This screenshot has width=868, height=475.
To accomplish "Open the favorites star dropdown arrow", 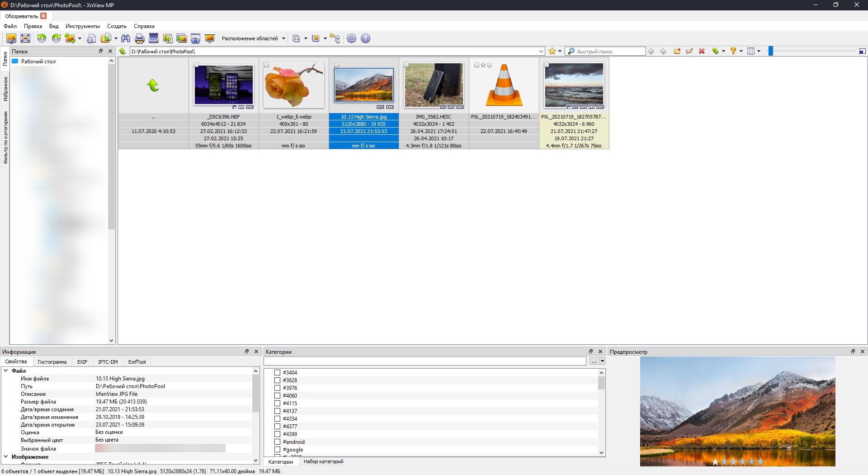I will [x=560, y=51].
